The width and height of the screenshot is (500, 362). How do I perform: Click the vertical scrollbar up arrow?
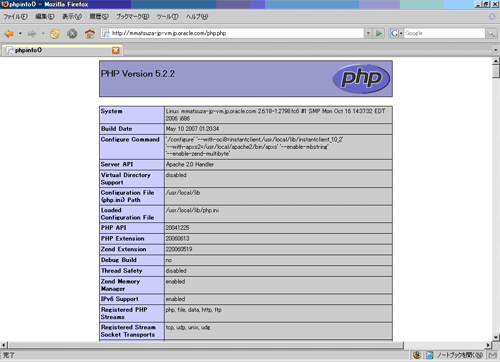pyautogui.click(x=496, y=61)
